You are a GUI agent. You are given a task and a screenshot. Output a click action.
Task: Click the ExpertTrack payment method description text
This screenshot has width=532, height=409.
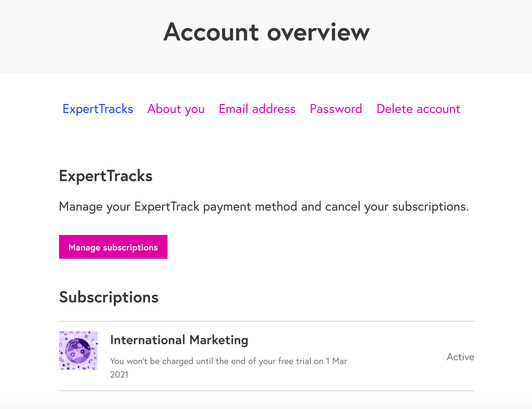tap(263, 206)
